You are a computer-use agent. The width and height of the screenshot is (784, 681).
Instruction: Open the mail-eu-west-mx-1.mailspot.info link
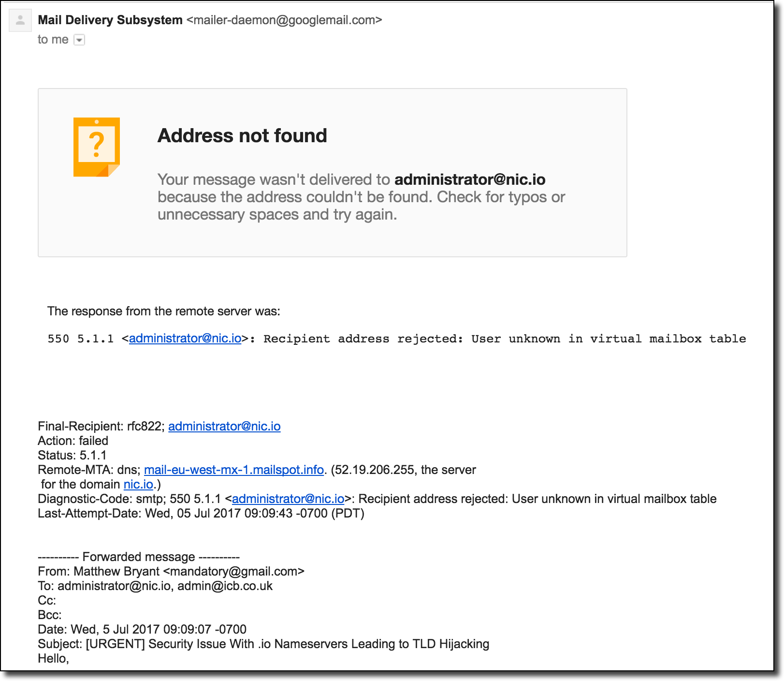234,470
